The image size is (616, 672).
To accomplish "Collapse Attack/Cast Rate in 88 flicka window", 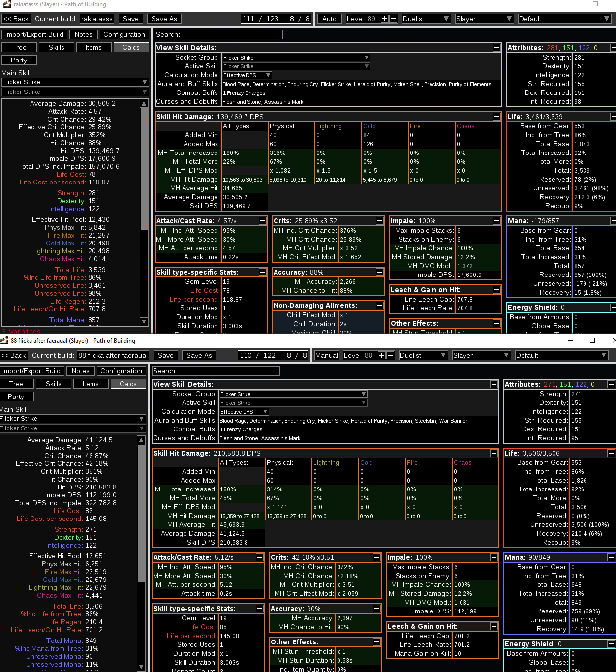I will tap(260, 557).
